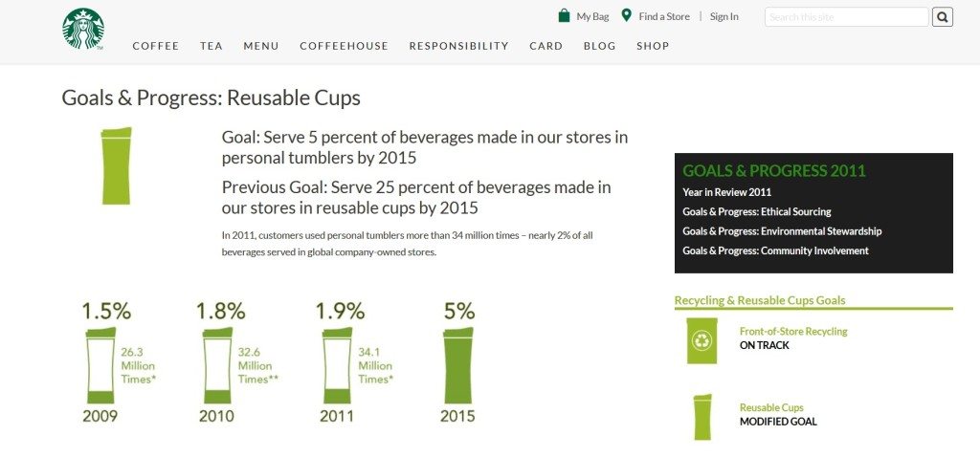
Task: Go to the Shop nav item
Action: click(653, 46)
